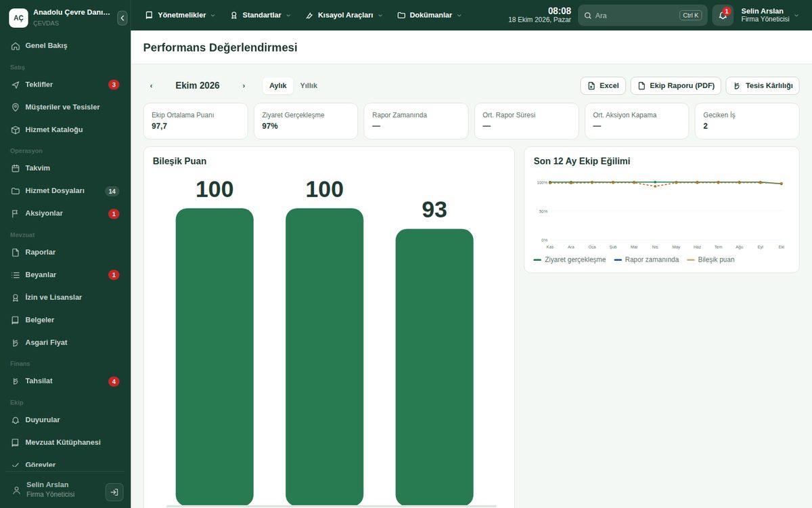The height and width of the screenshot is (508, 812).
Task: Go to previous month before Ekim 2026
Action: pyautogui.click(x=151, y=86)
